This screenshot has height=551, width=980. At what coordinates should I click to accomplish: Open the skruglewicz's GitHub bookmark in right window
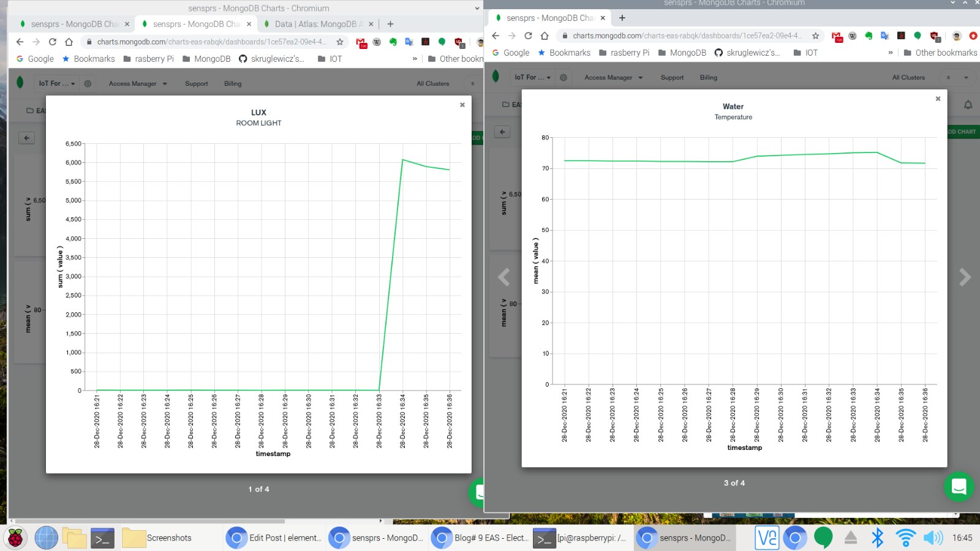(x=747, y=53)
